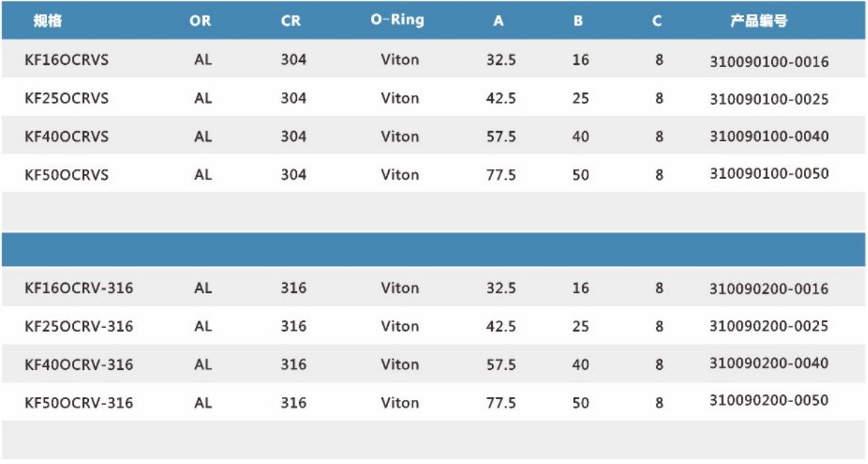Viewport: 868px width, 464px height.
Task: Select the KF25OCRVS spec cell
Action: point(66,98)
